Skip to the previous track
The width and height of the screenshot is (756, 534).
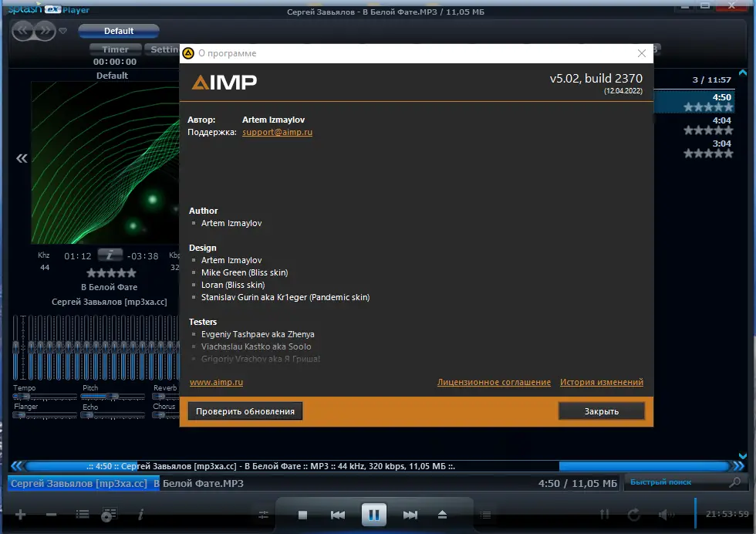coord(338,515)
